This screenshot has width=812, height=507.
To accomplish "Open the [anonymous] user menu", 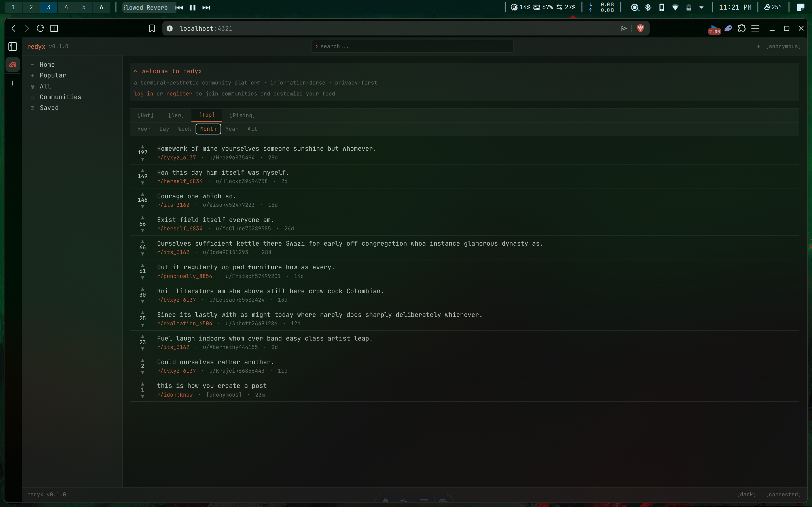I will click(x=783, y=46).
